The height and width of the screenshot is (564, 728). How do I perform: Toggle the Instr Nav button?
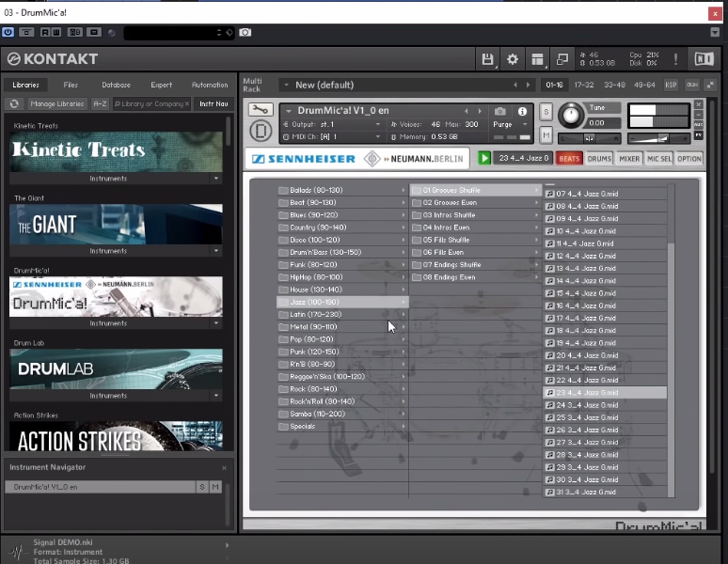tap(214, 103)
